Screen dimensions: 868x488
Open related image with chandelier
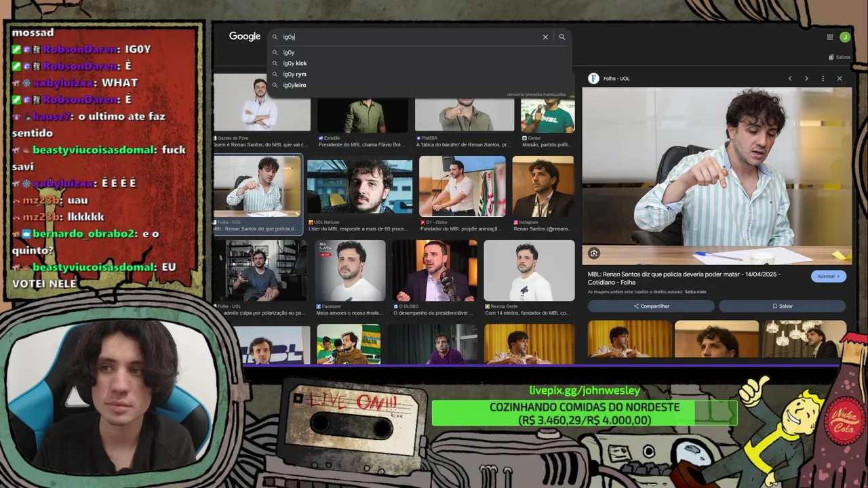coord(804,338)
